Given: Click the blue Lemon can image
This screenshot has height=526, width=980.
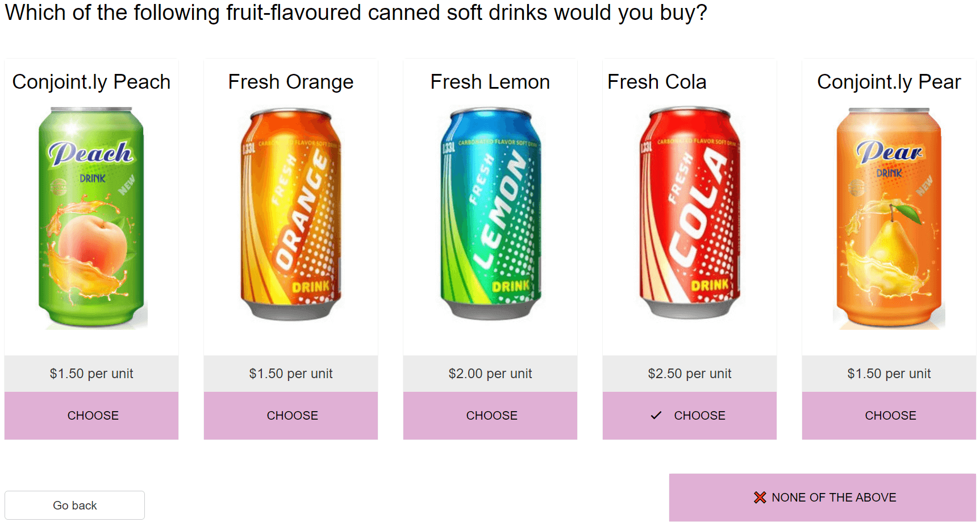Looking at the screenshot, I should [491, 214].
